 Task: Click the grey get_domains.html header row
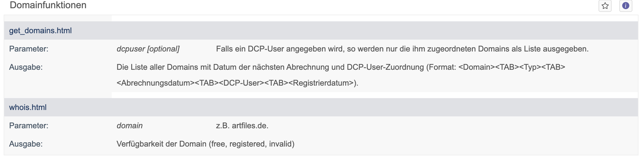[x=321, y=30]
